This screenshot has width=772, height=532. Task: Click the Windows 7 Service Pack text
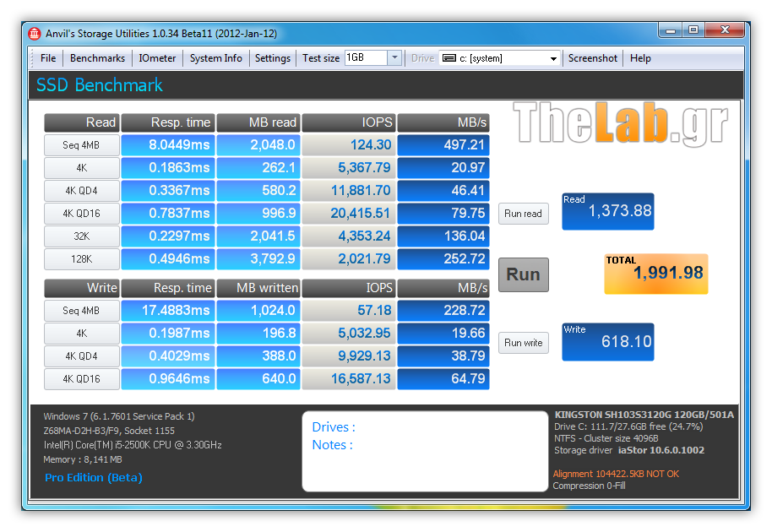click(118, 416)
